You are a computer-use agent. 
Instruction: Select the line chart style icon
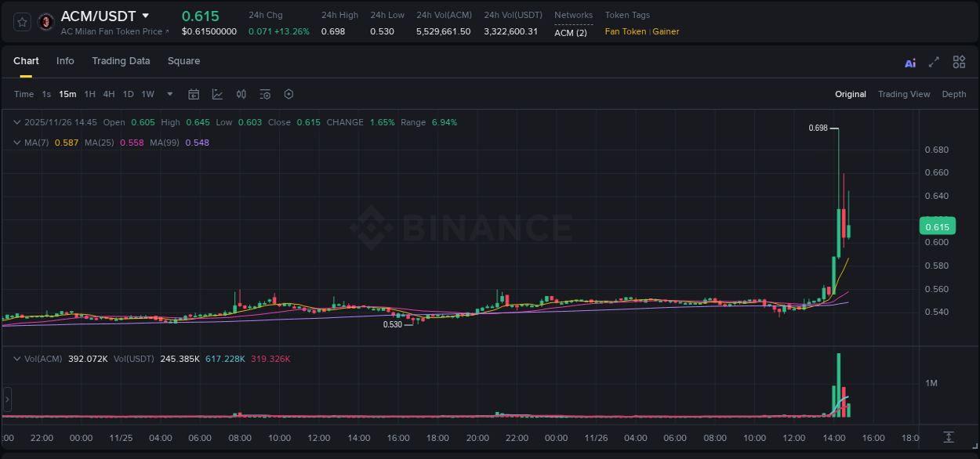217,94
